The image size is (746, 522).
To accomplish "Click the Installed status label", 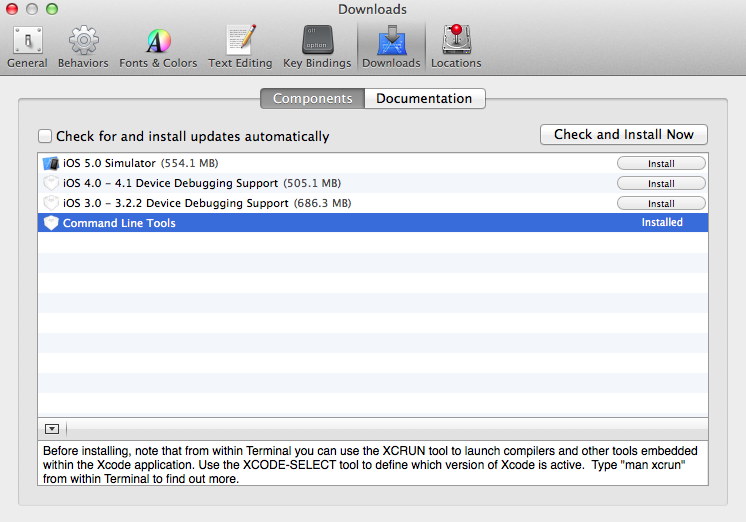I will point(662,222).
